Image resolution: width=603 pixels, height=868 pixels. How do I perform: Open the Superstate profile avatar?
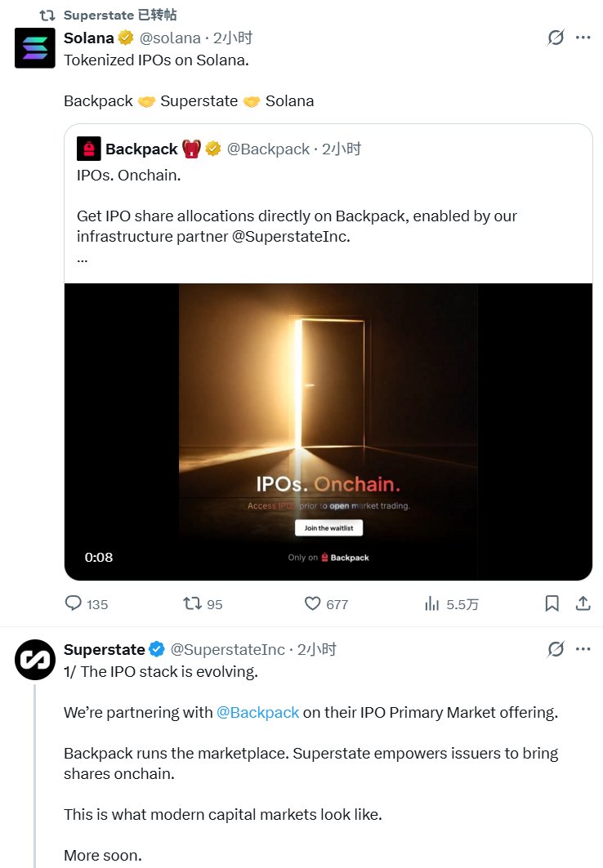[35, 659]
